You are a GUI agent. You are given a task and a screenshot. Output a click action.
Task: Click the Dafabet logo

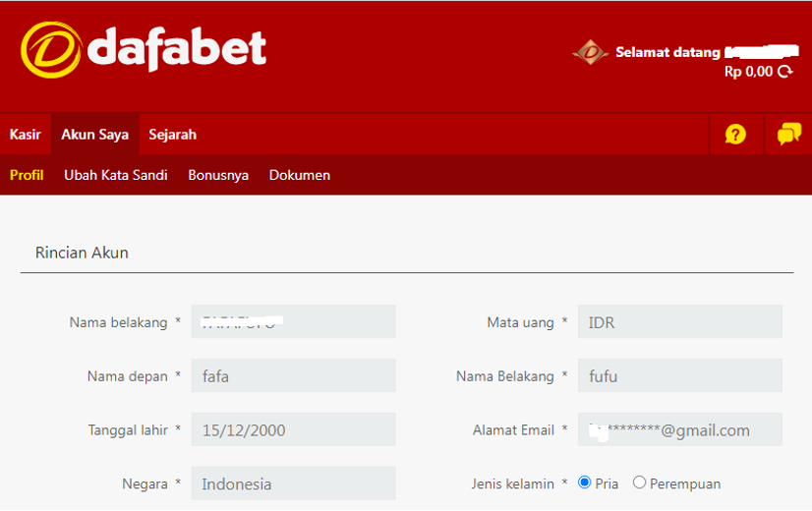(144, 50)
